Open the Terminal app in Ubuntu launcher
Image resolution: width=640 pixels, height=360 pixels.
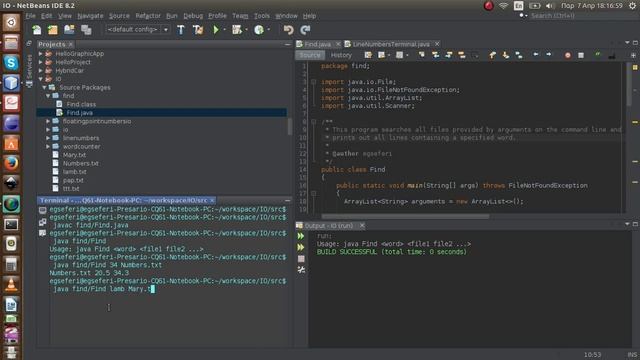11,224
